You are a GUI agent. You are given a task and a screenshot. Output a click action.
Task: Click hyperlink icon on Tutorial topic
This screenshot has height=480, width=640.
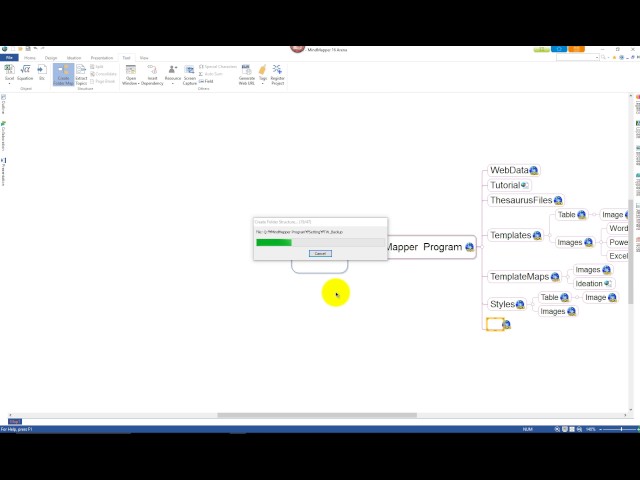tap(525, 185)
